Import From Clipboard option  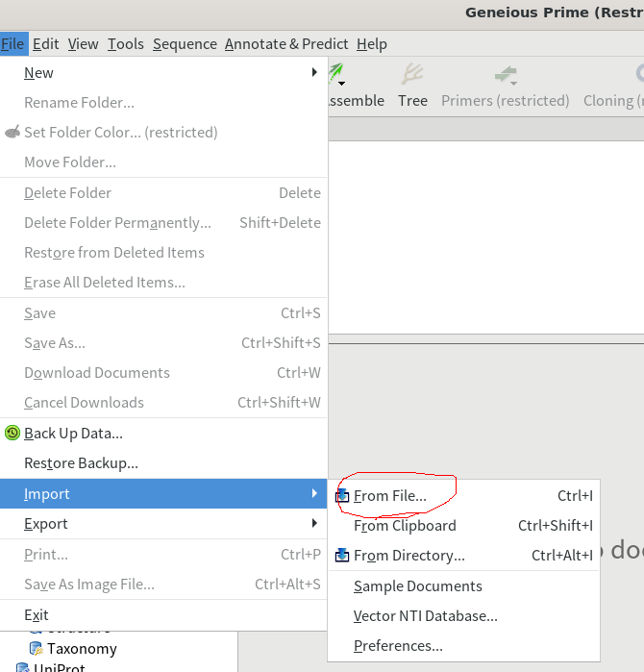click(x=463, y=526)
